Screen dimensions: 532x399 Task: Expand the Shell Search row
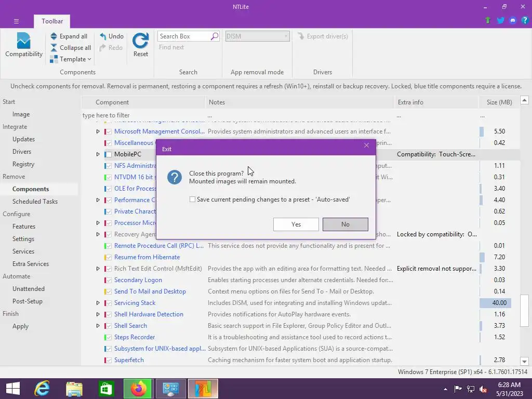pyautogui.click(x=98, y=326)
